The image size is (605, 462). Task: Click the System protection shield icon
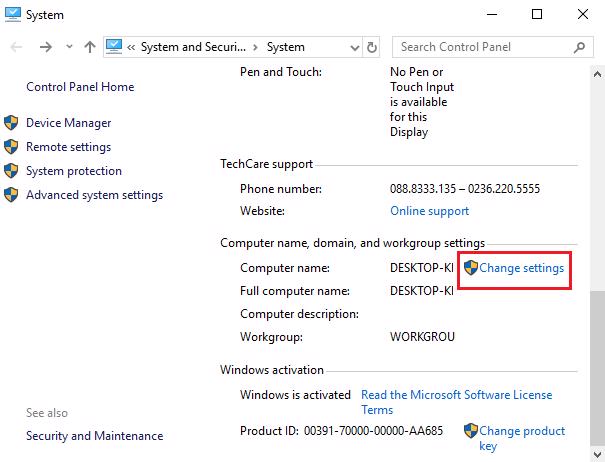[11, 171]
